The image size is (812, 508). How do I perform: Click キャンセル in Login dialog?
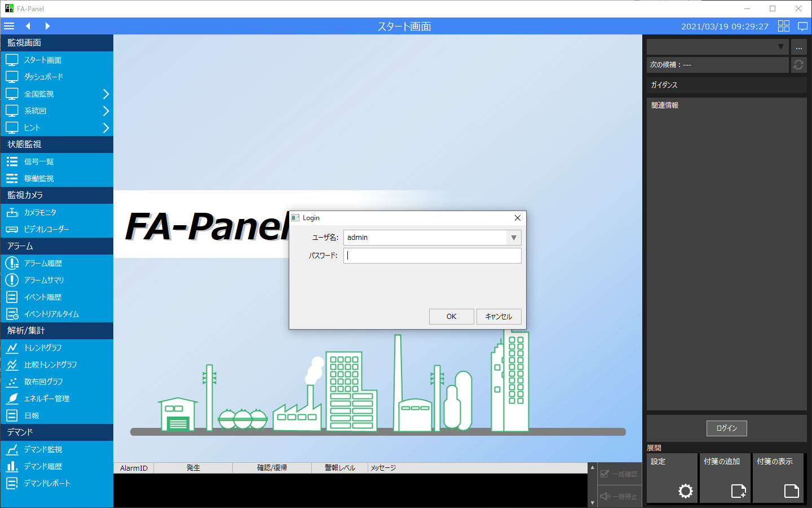pos(498,317)
